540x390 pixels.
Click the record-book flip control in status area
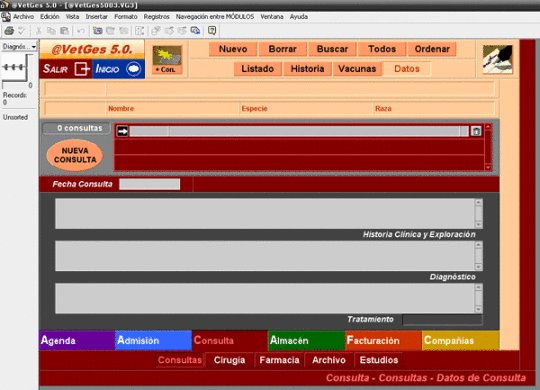click(14, 67)
